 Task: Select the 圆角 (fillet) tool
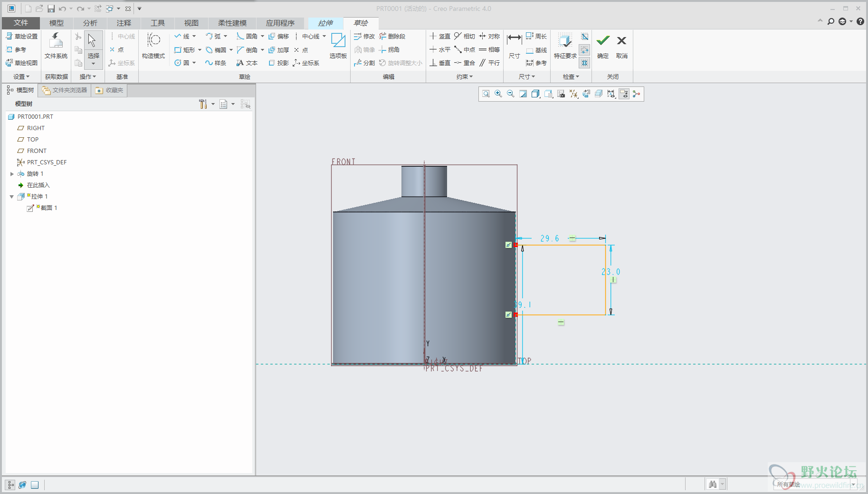point(247,37)
